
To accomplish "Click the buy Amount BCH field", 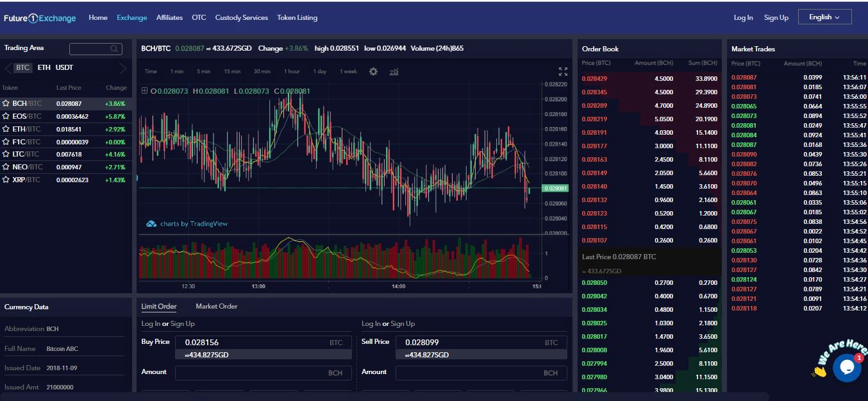I will coord(263,373).
